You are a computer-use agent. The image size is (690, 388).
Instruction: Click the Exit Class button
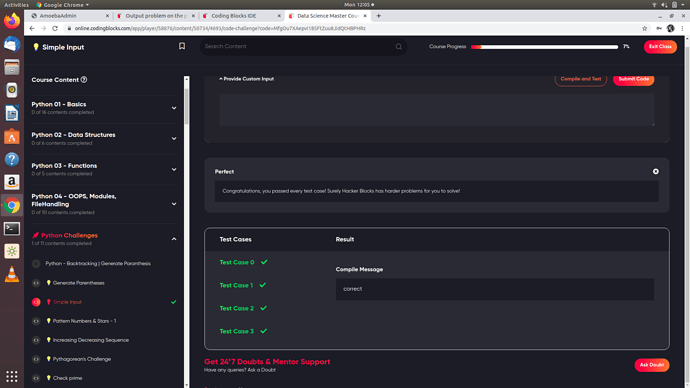[660, 47]
